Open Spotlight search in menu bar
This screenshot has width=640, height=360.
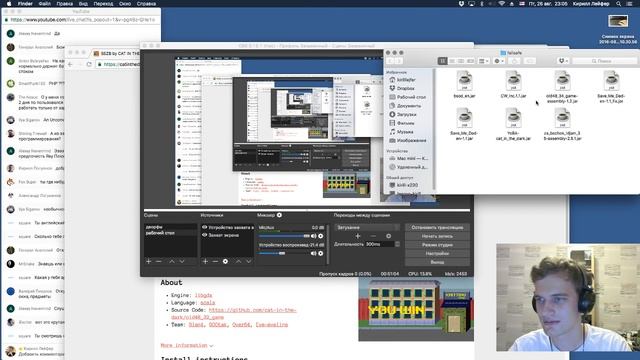click(619, 4)
